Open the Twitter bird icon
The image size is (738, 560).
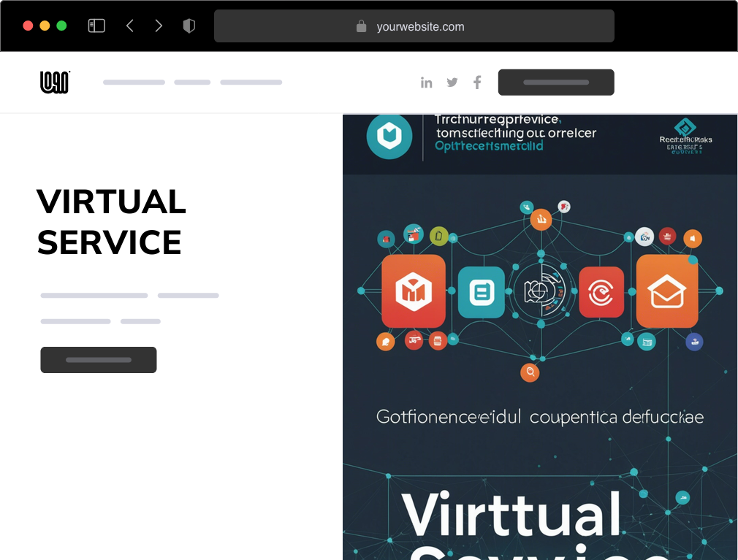(x=452, y=83)
